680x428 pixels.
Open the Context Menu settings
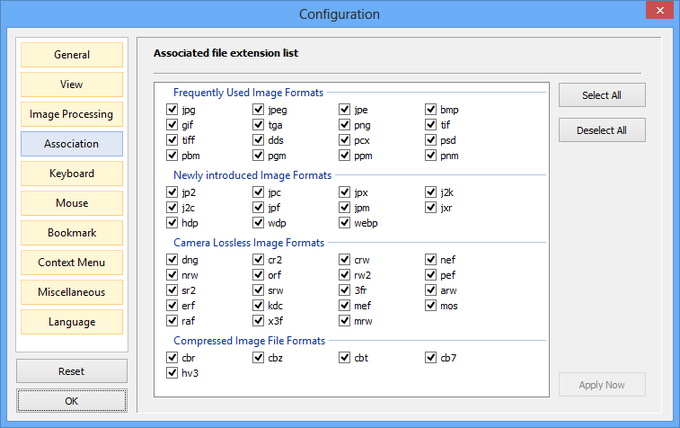point(72,262)
